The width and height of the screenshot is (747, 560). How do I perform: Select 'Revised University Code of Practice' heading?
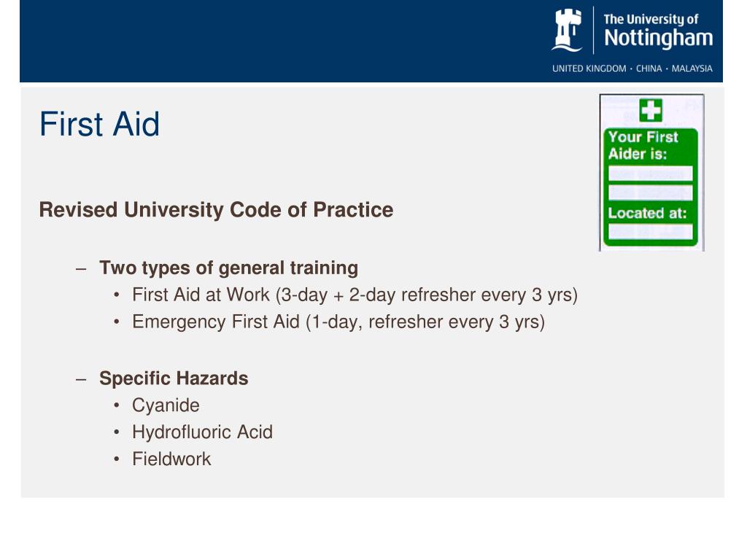click(216, 210)
